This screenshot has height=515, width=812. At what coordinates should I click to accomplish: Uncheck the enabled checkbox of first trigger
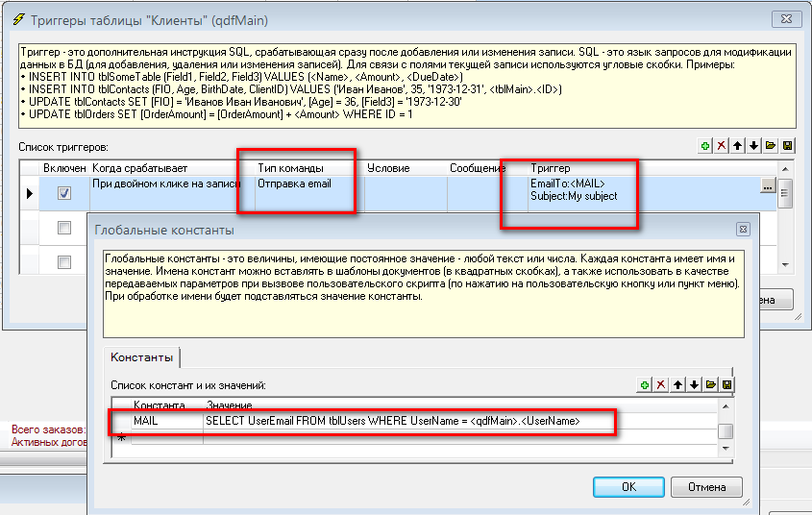tap(64, 193)
